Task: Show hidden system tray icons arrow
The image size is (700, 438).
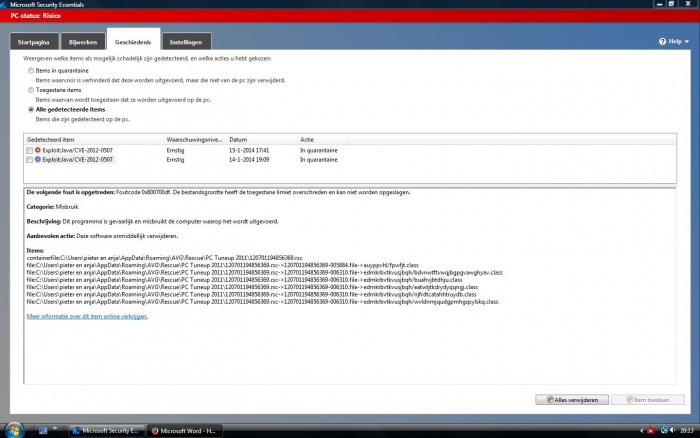Action: point(642,430)
